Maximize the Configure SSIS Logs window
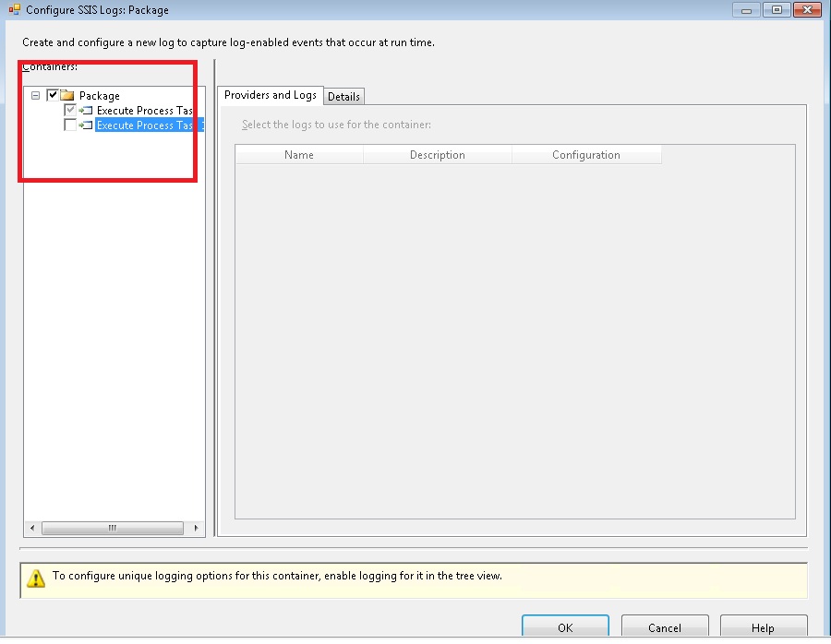 (776, 10)
